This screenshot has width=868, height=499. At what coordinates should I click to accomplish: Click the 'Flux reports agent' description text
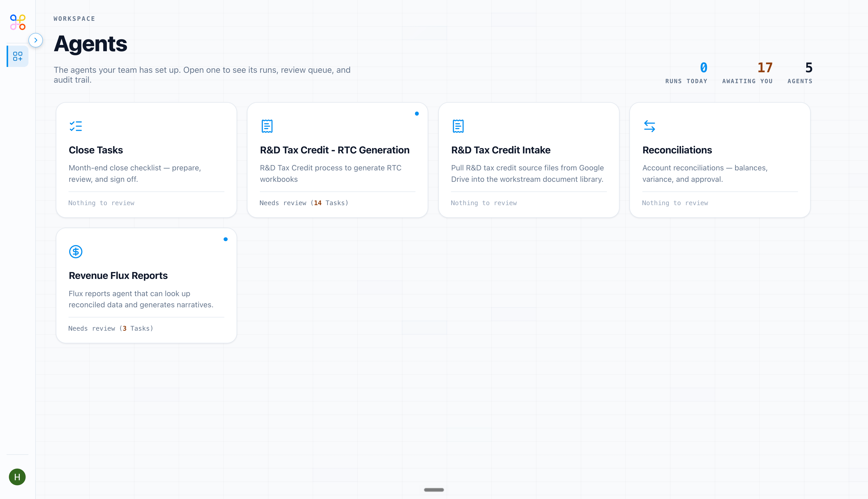(x=141, y=299)
